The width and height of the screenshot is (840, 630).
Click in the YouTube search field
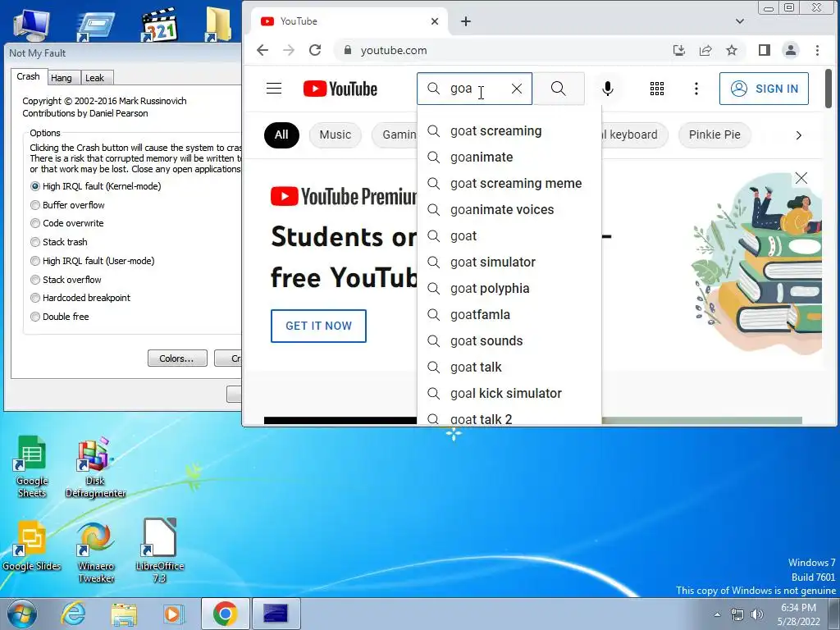(475, 89)
